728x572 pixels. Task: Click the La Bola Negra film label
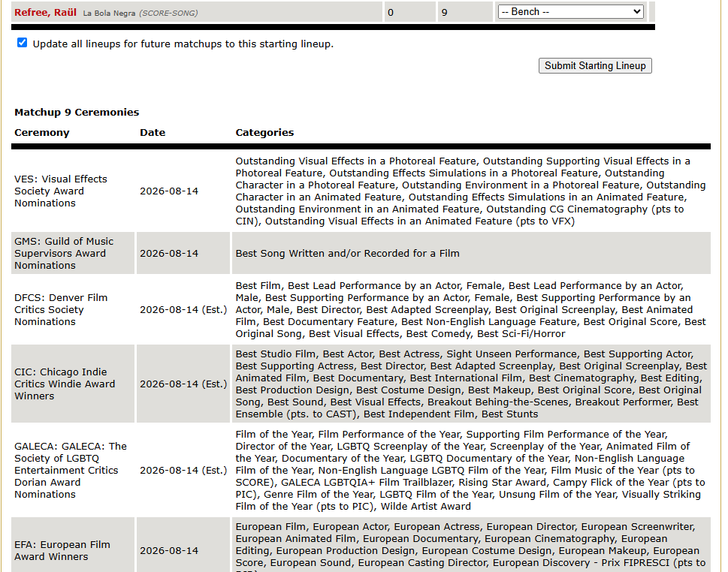tap(109, 14)
